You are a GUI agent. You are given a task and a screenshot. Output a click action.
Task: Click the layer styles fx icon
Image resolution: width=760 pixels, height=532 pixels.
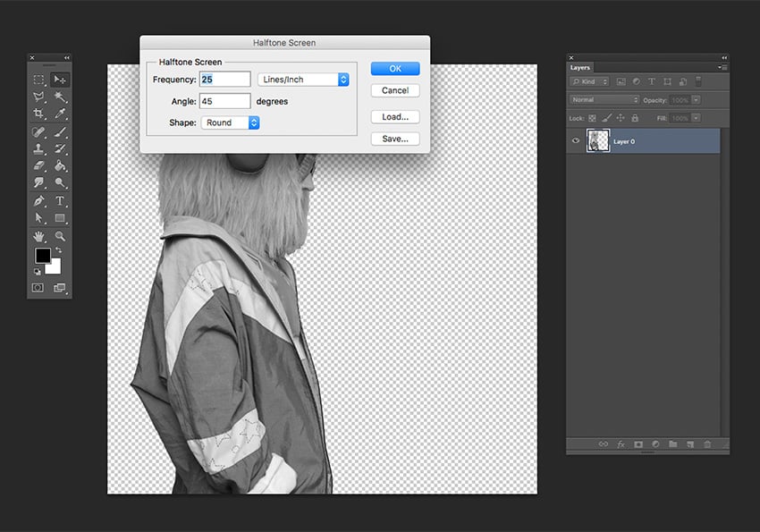pyautogui.click(x=621, y=443)
